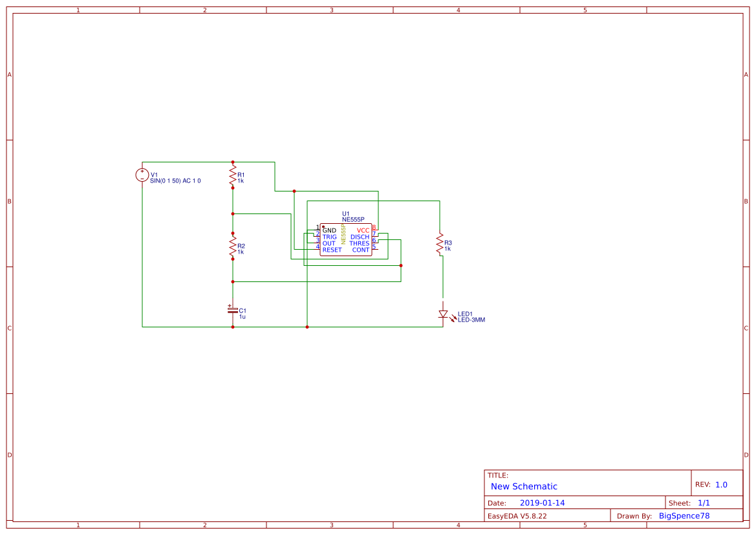Click the 'SIN(0 1 50) AC 1 0' value text
The height and width of the screenshot is (535, 756).
[175, 181]
